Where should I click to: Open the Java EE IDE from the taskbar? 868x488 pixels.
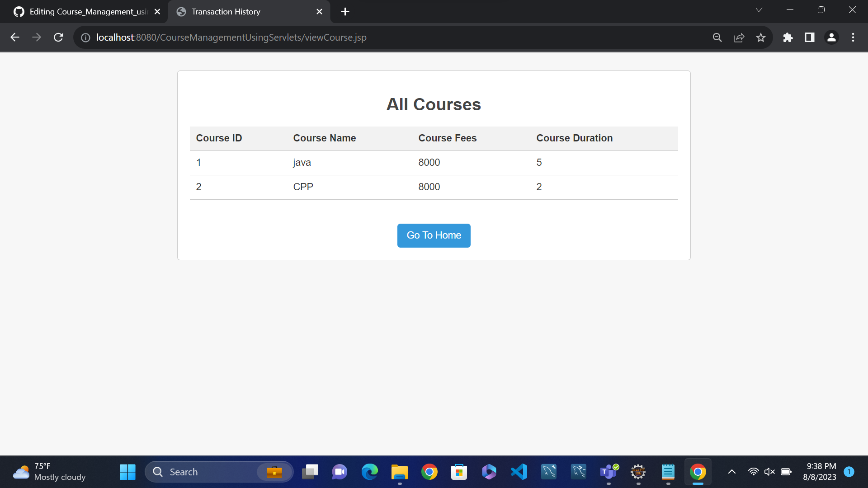pyautogui.click(x=638, y=472)
